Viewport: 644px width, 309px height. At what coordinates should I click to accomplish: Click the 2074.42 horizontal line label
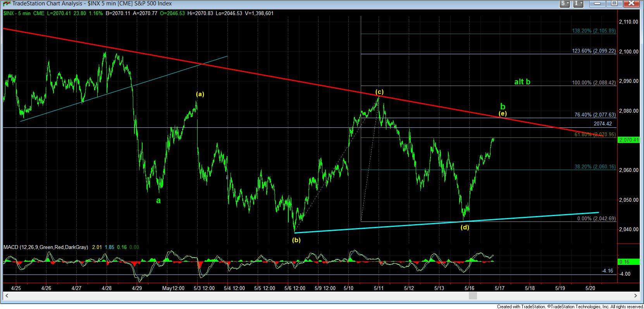(x=603, y=124)
